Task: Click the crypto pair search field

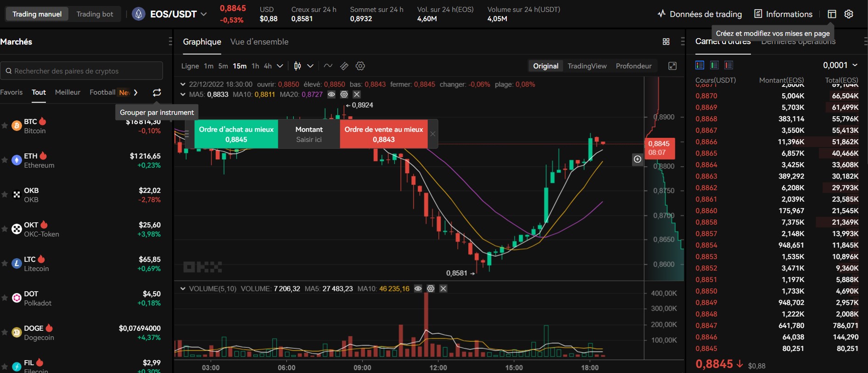Action: tap(82, 71)
